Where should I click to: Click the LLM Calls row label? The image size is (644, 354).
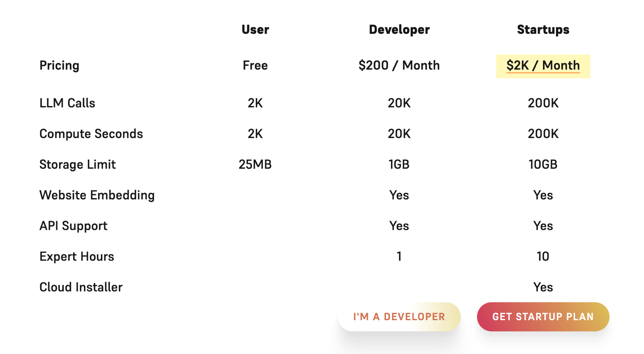coord(67,103)
